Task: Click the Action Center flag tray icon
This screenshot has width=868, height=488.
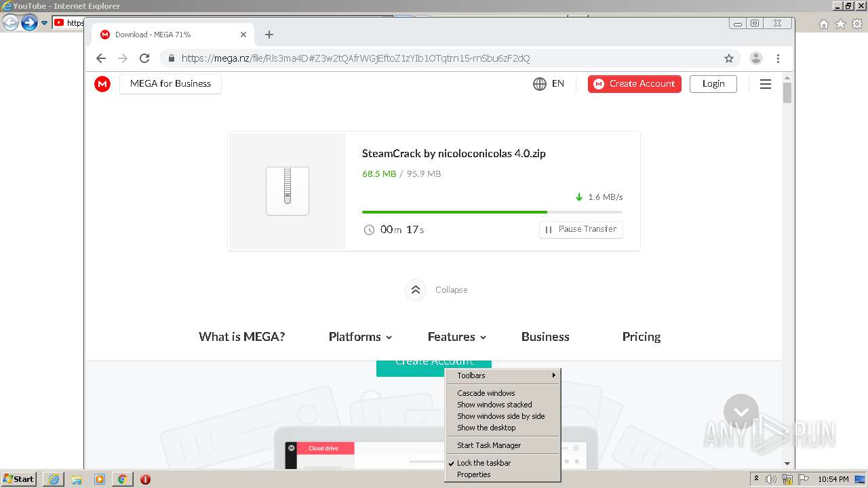Action: click(804, 479)
